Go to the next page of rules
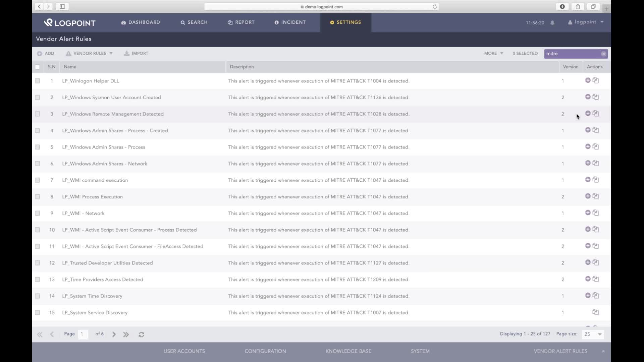Image resolution: width=644 pixels, height=362 pixels. (x=114, y=334)
